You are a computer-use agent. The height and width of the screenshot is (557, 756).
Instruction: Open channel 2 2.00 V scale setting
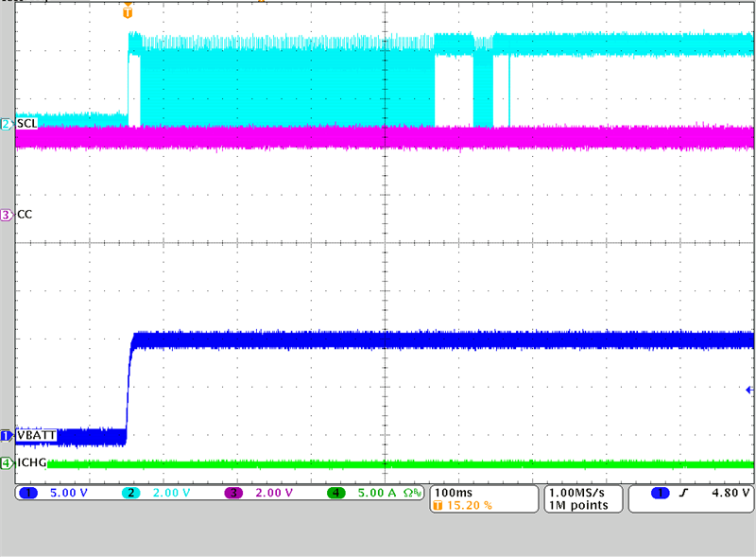click(x=172, y=494)
